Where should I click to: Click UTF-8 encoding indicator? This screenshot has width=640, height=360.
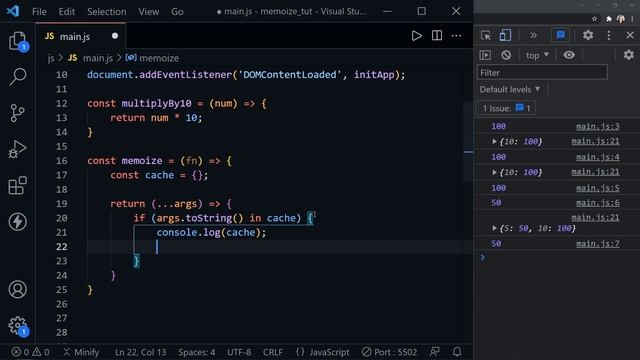pos(239,352)
